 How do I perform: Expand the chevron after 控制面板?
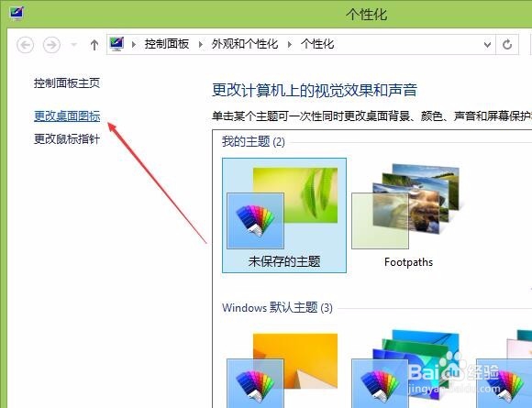[x=201, y=44]
